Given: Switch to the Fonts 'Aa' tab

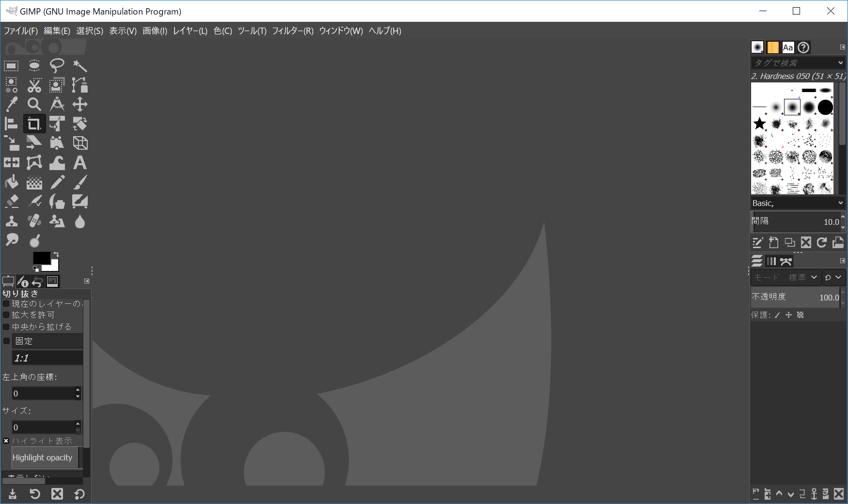Looking at the screenshot, I should pos(788,47).
